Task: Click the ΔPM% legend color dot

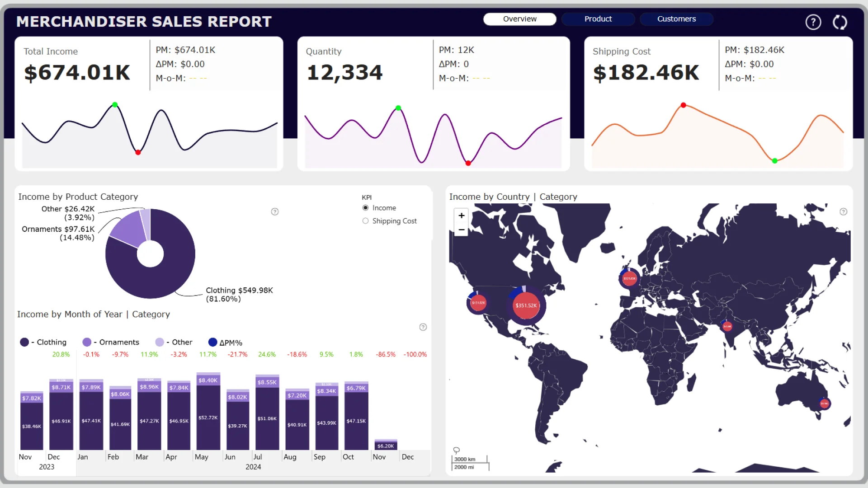Action: [212, 342]
